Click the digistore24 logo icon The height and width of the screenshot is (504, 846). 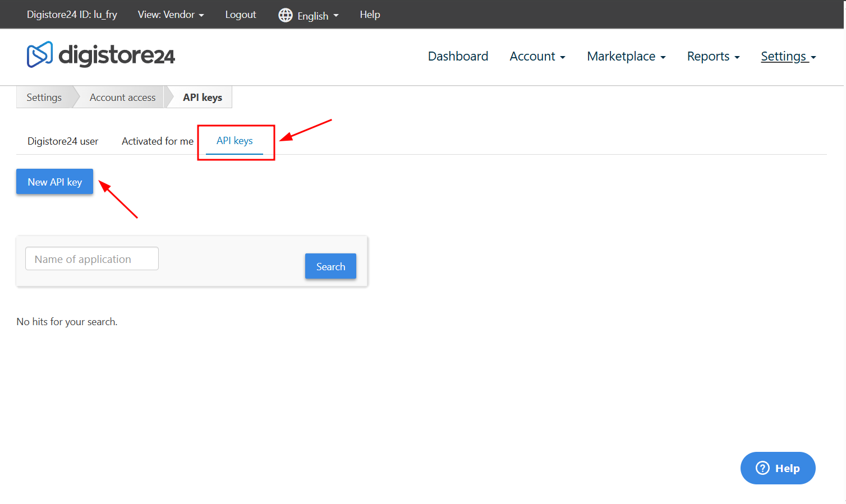coord(40,55)
